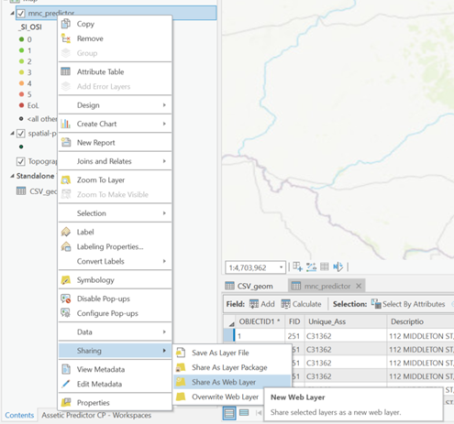The image size is (454, 424).
Task: Collapse the Standalone tables group
Action: 12,176
